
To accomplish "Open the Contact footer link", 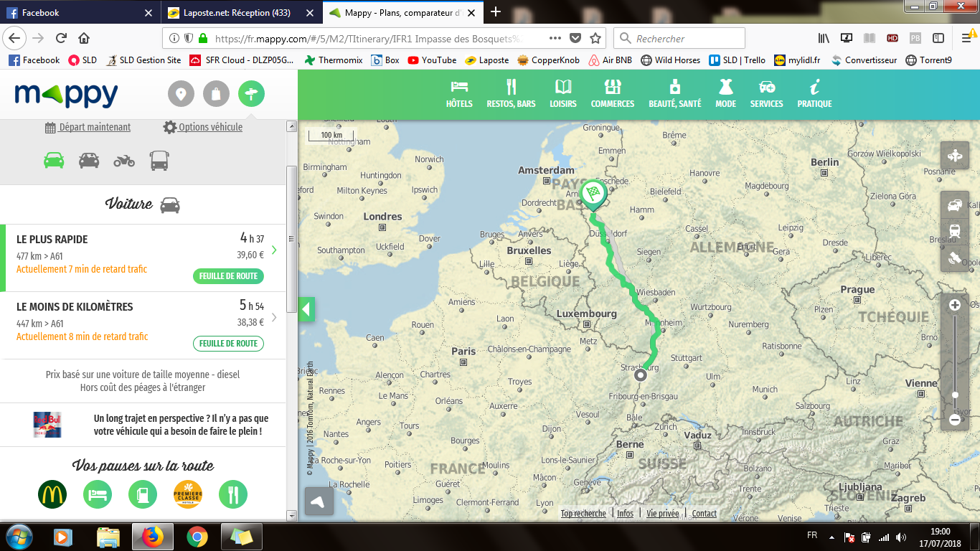I will [x=704, y=513].
